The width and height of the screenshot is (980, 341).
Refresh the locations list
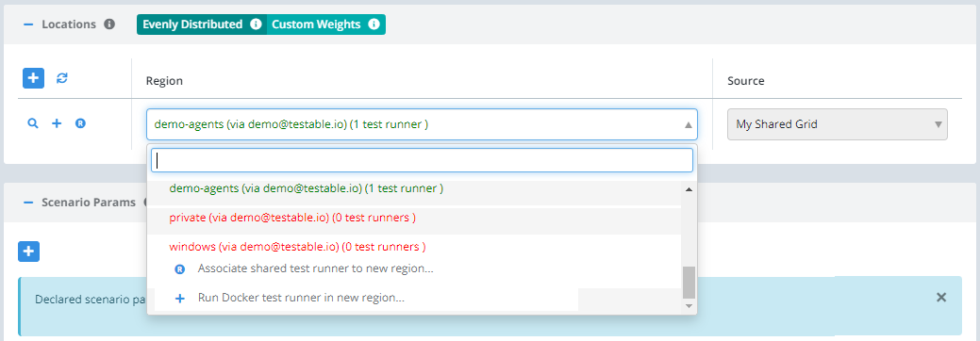click(62, 78)
